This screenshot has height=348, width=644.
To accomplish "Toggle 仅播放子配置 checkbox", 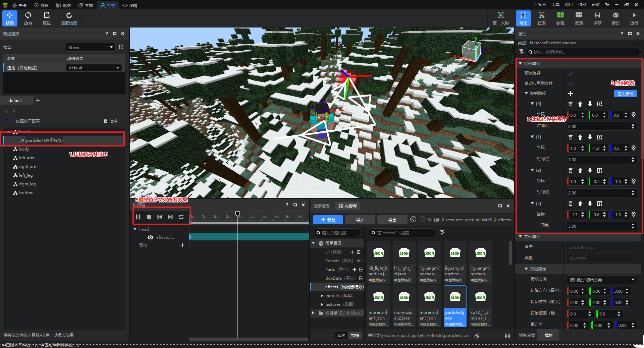I will pyautogui.click(x=6, y=121).
